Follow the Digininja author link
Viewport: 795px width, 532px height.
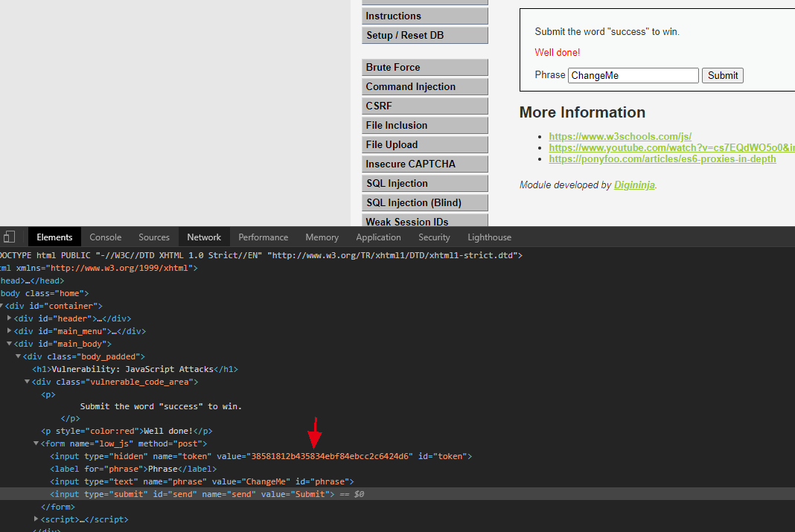[x=634, y=185]
